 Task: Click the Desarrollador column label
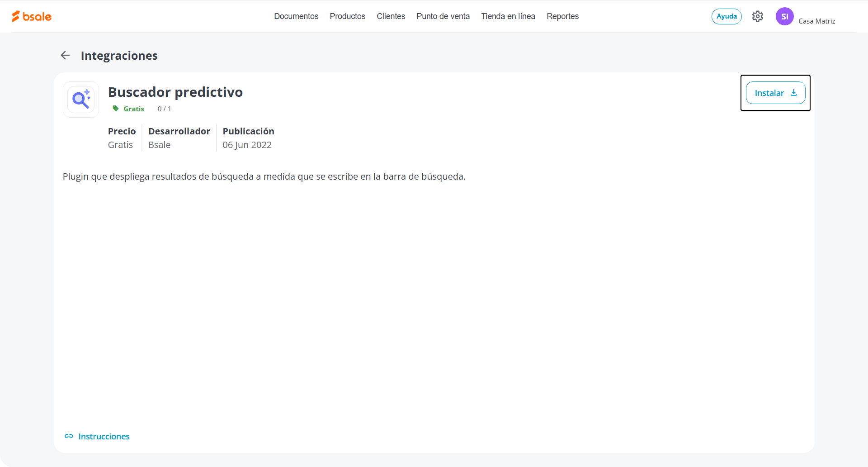[x=179, y=131]
